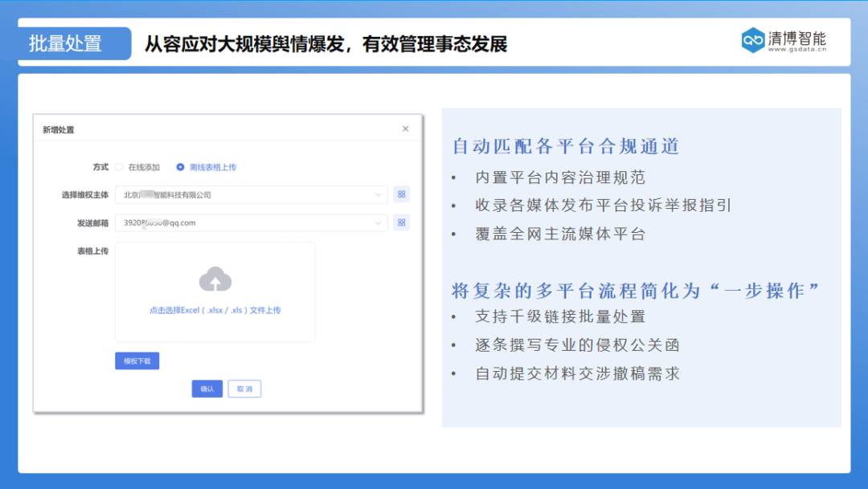Click the text 收录各媒体发布平台投诉举报指引
Image resolution: width=868 pixels, height=489 pixels.
click(x=604, y=206)
